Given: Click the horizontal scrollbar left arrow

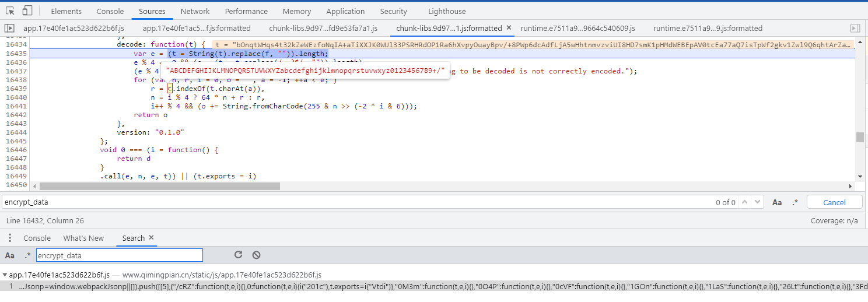Looking at the screenshot, I should pos(34,186).
